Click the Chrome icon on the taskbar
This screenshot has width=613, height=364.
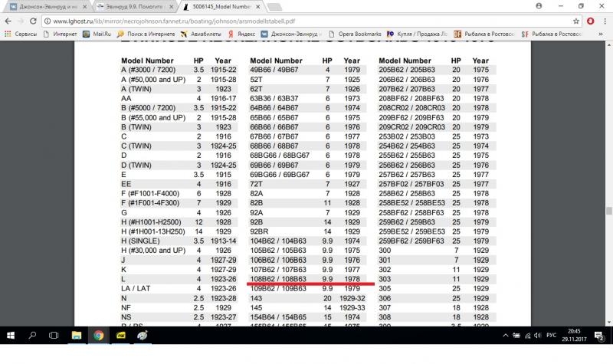[100, 335]
